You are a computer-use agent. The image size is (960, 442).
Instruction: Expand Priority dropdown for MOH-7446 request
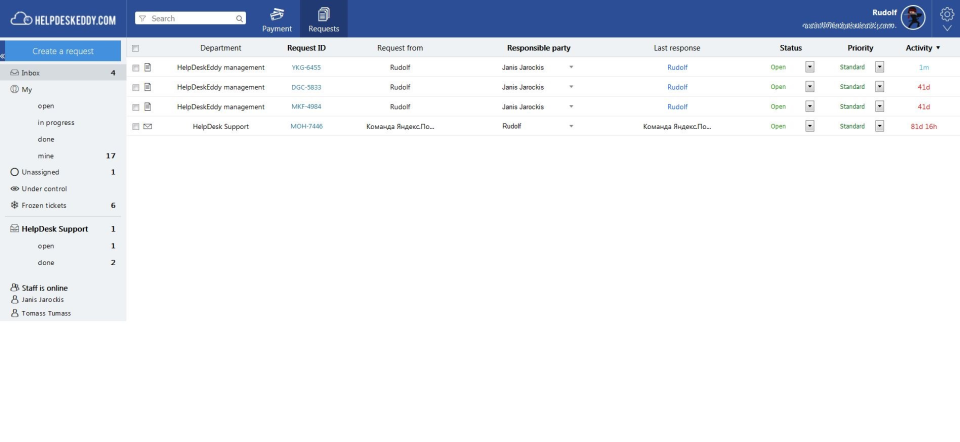[x=880, y=126]
